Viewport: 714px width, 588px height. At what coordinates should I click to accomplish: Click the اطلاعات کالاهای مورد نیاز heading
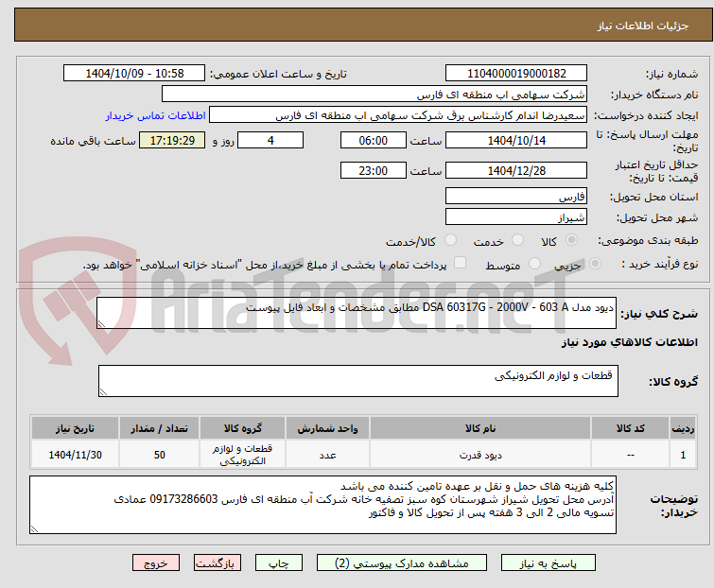(x=629, y=342)
